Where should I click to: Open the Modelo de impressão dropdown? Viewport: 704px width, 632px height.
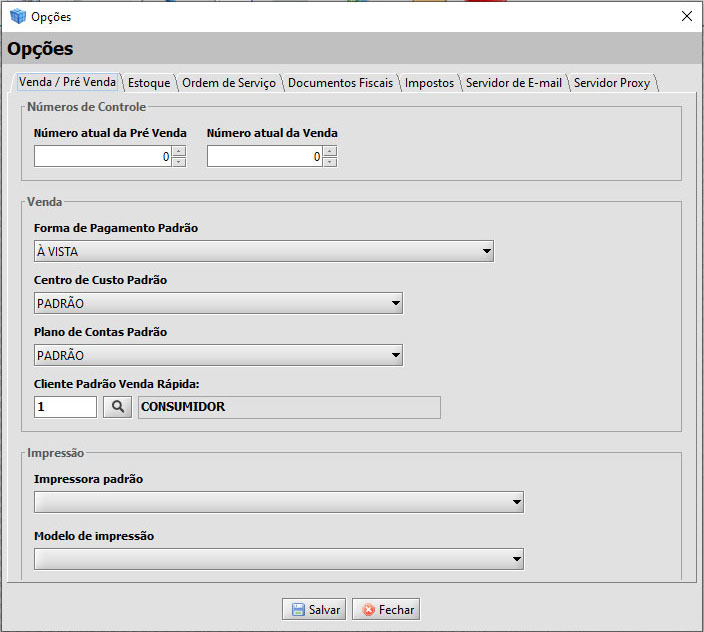[x=516, y=559]
